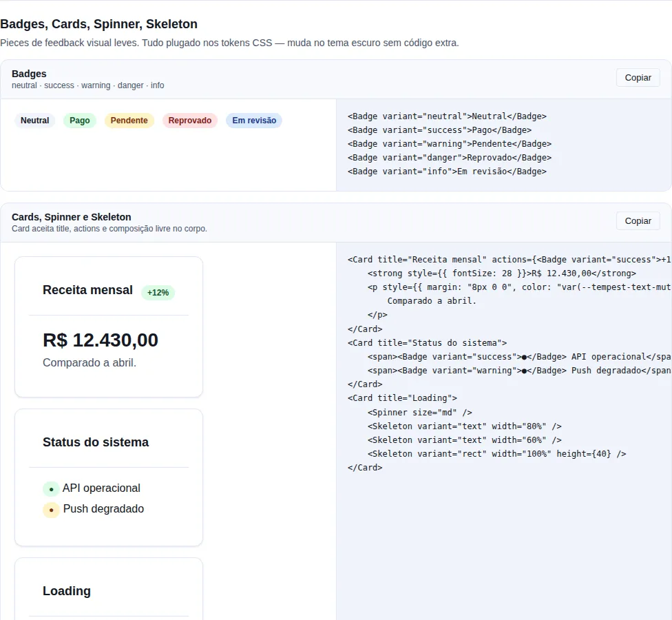
Task: Click the Cards, Spinner e Skeleton section title
Action: point(71,217)
